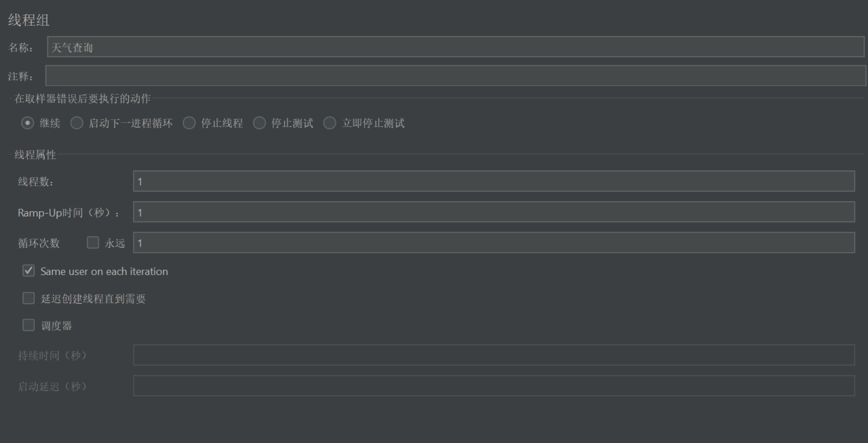The height and width of the screenshot is (443, 868).
Task: Click the 线程组 panel title
Action: 29,20
